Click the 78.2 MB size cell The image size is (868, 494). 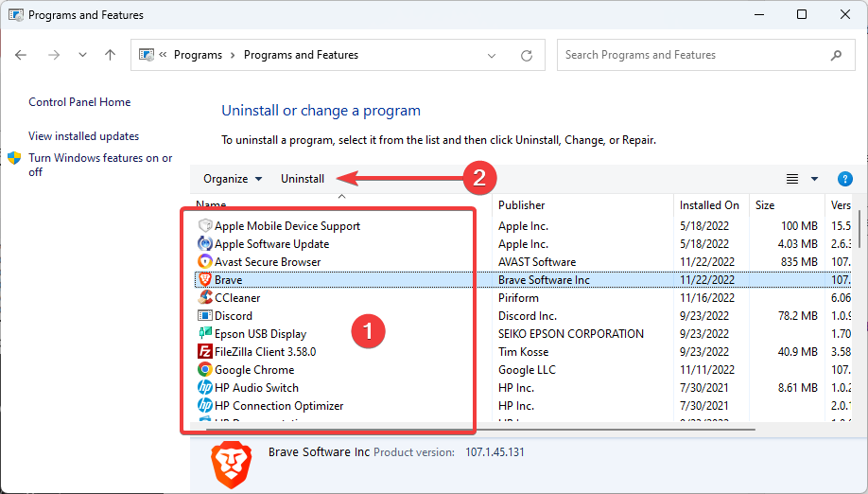[x=798, y=316]
